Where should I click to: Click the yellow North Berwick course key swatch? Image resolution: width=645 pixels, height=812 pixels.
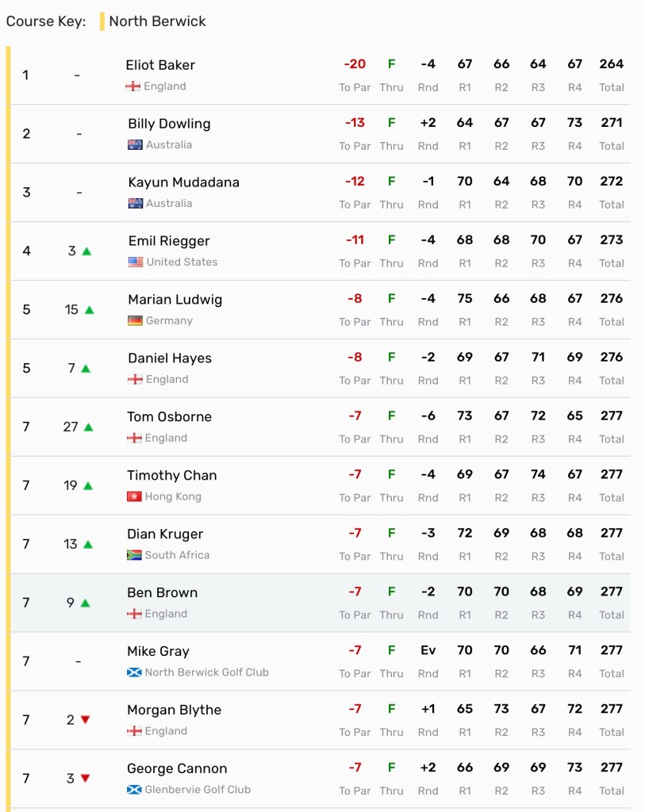click(x=102, y=21)
